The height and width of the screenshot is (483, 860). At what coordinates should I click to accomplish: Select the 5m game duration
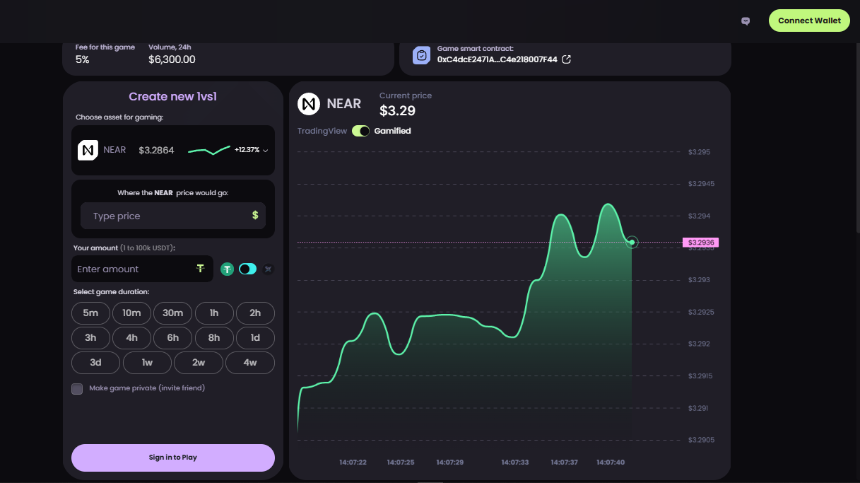pyautogui.click(x=90, y=313)
